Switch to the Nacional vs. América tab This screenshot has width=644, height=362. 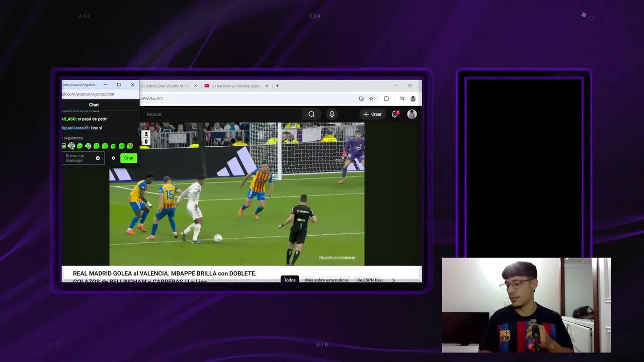click(x=236, y=86)
